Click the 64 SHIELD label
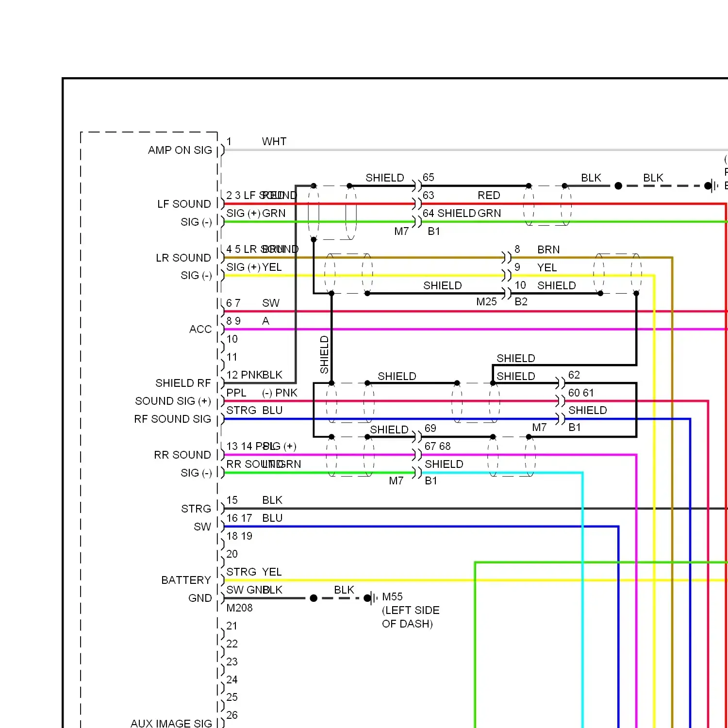The image size is (728, 728). click(449, 214)
